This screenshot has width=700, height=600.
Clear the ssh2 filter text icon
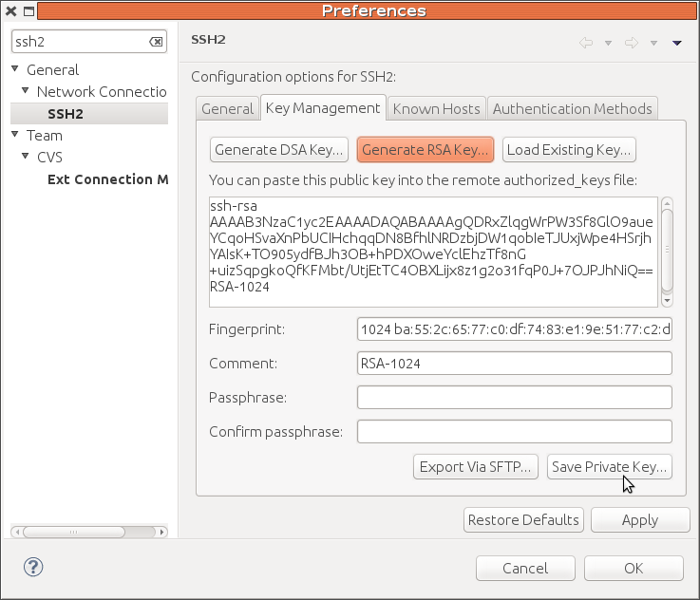click(x=156, y=42)
